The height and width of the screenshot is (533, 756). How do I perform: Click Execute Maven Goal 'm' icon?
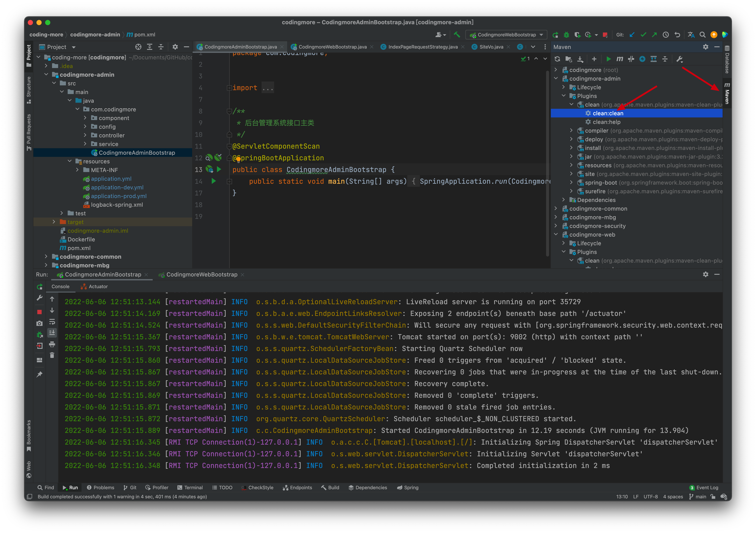point(620,59)
